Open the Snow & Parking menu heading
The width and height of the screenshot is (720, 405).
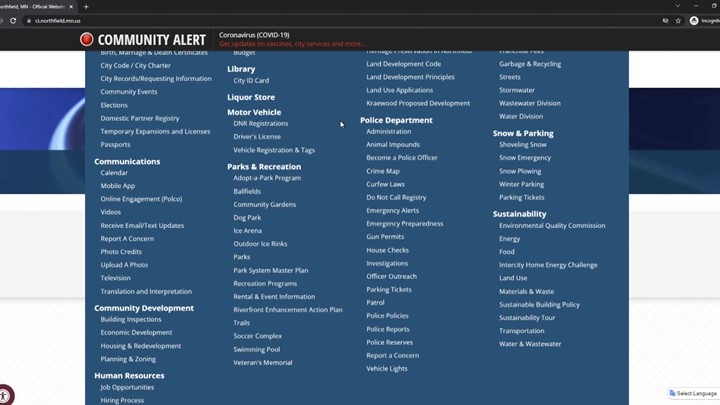523,134
